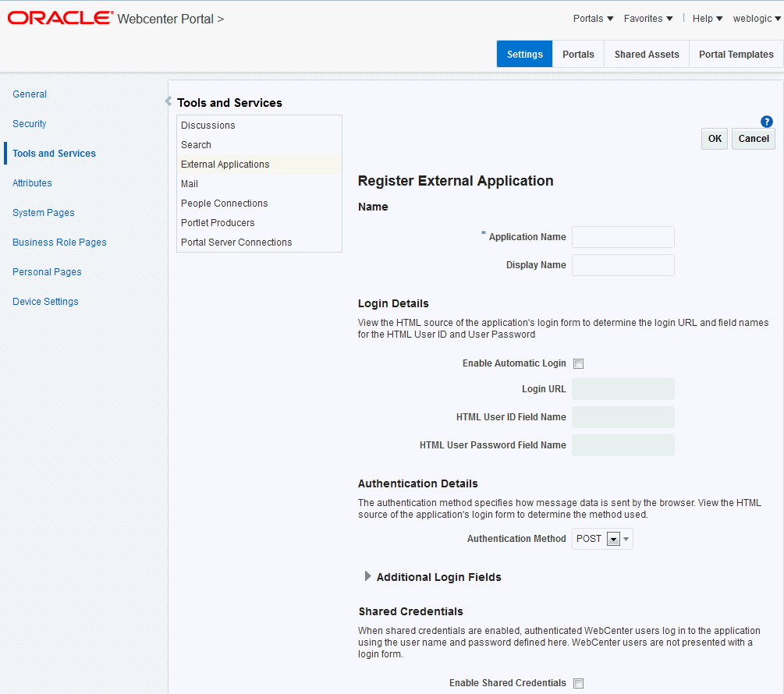Click the Login URL field

click(623, 389)
